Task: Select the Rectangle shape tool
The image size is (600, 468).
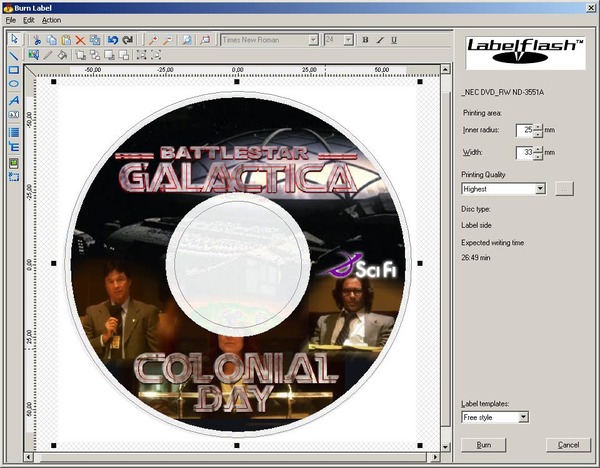Action: coord(14,70)
